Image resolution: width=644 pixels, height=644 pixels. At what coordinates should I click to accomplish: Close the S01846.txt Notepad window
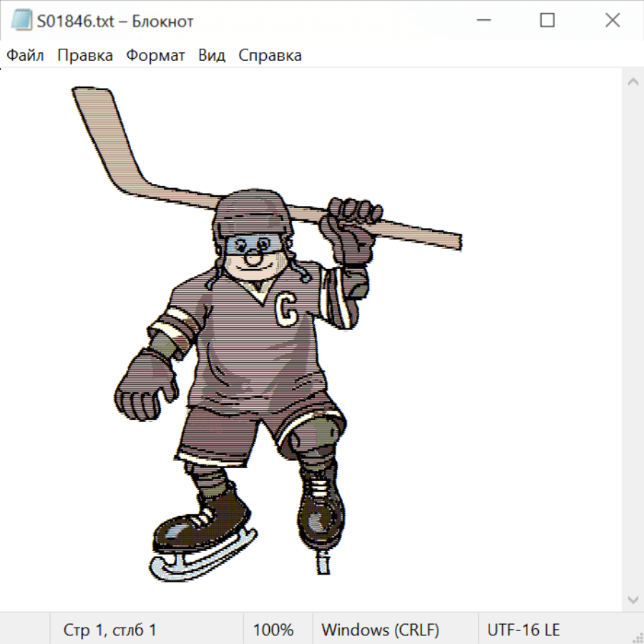point(613,21)
